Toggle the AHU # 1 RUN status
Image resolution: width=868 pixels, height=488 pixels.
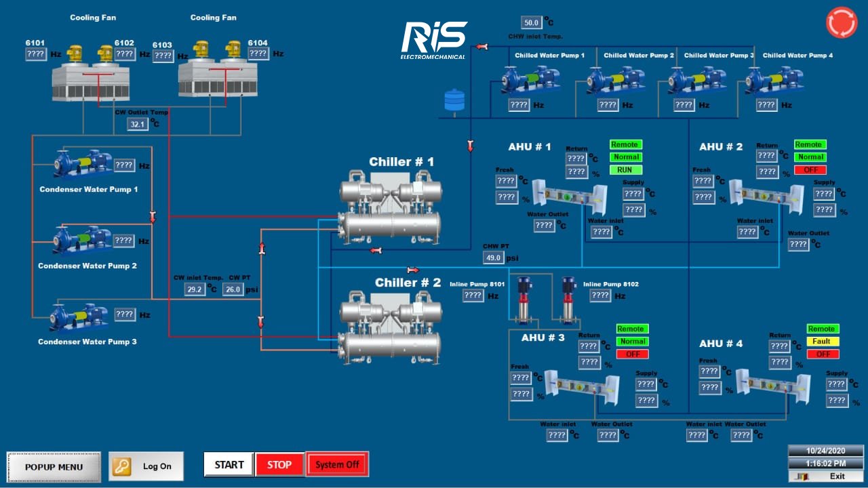pyautogui.click(x=625, y=170)
